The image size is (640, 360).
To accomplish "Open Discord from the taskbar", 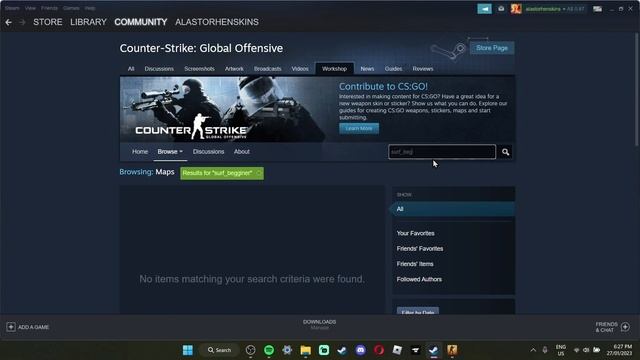I will click(360, 350).
